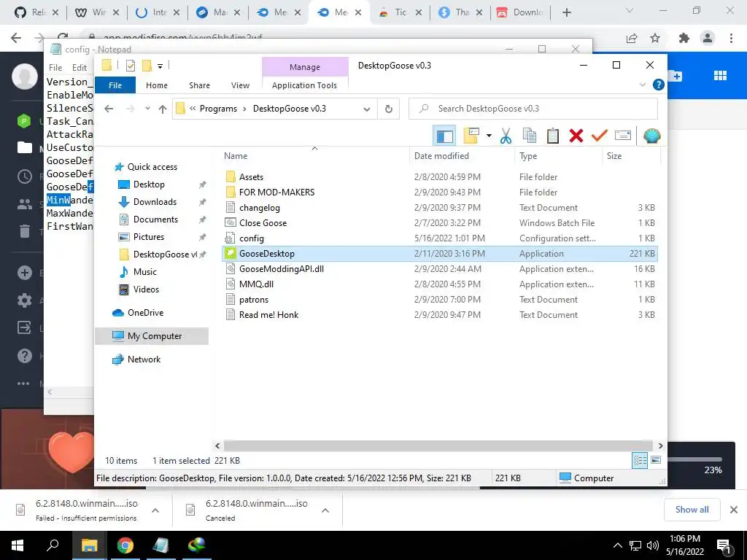This screenshot has height=560, width=747.
Task: Expand the address bar history dropdown
Action: click(x=367, y=109)
